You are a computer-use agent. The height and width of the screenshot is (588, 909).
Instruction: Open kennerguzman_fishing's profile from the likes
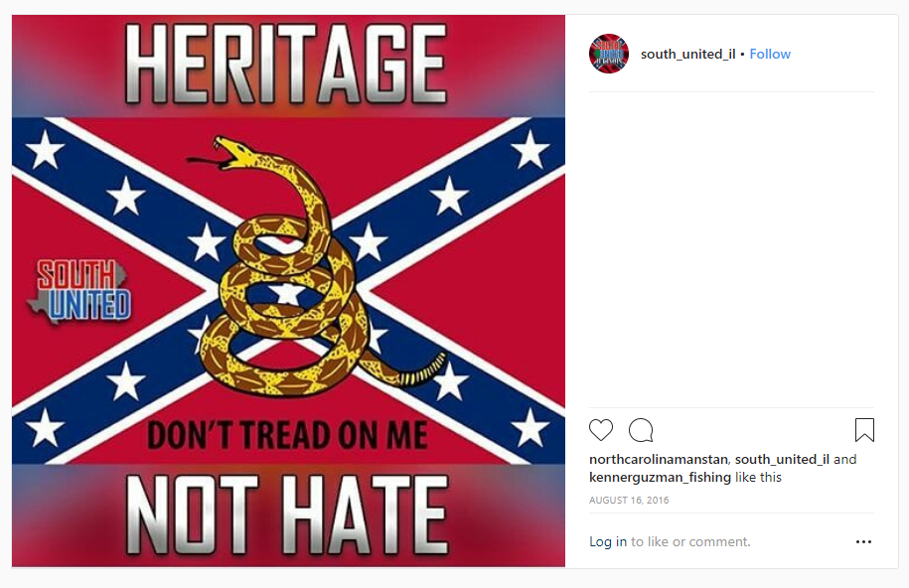tap(660, 477)
